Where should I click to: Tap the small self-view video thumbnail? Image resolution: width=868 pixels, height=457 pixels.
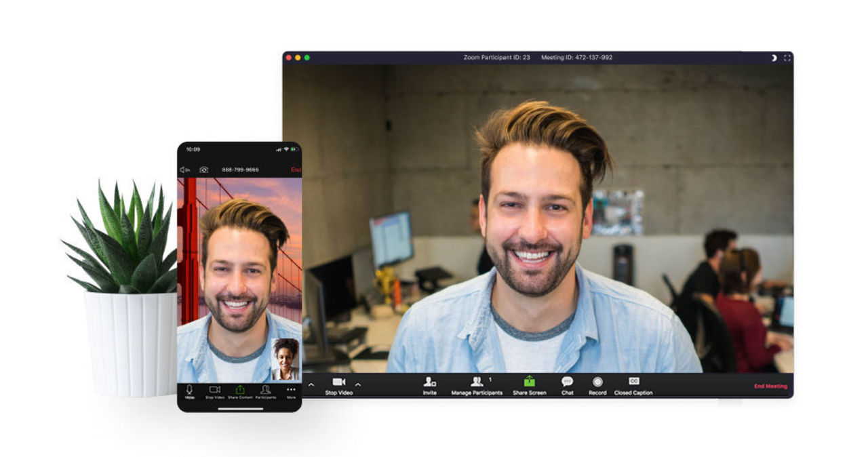[x=285, y=359]
